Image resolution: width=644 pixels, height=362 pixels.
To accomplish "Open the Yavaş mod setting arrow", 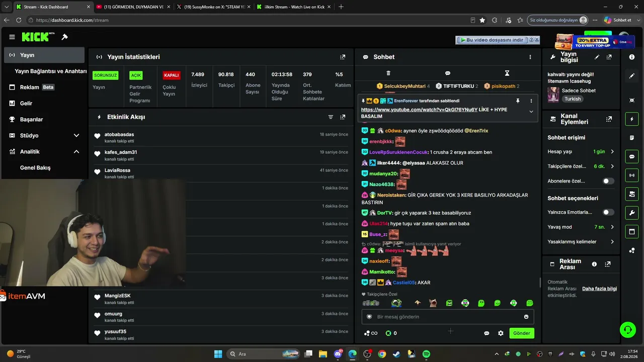I will 612,227.
